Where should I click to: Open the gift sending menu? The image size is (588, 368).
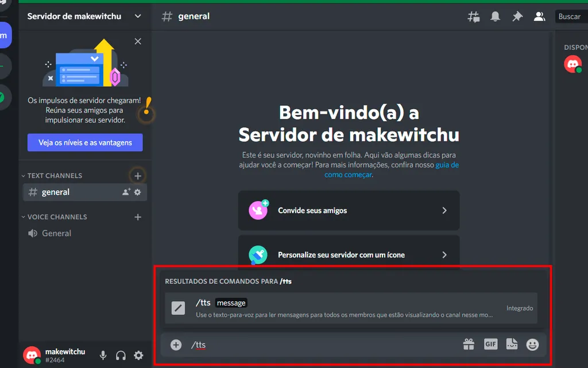(x=469, y=344)
